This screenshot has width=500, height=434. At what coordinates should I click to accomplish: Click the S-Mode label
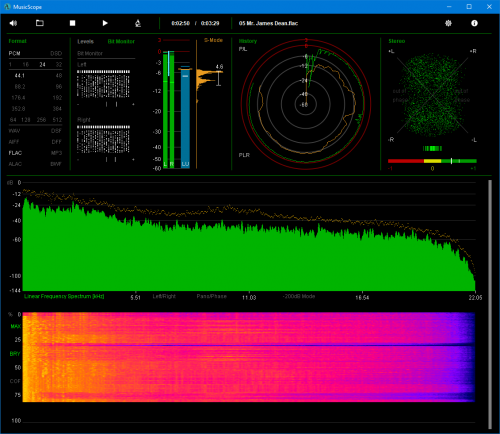tap(213, 40)
